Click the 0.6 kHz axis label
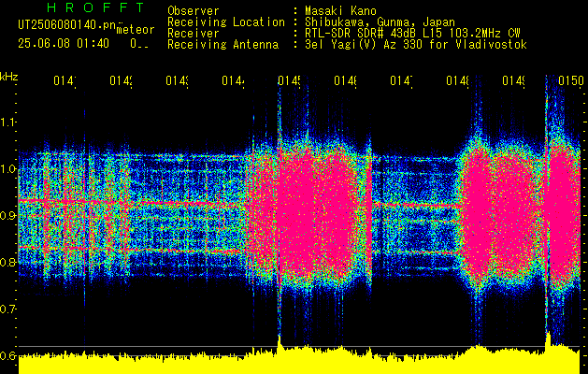 point(7,355)
